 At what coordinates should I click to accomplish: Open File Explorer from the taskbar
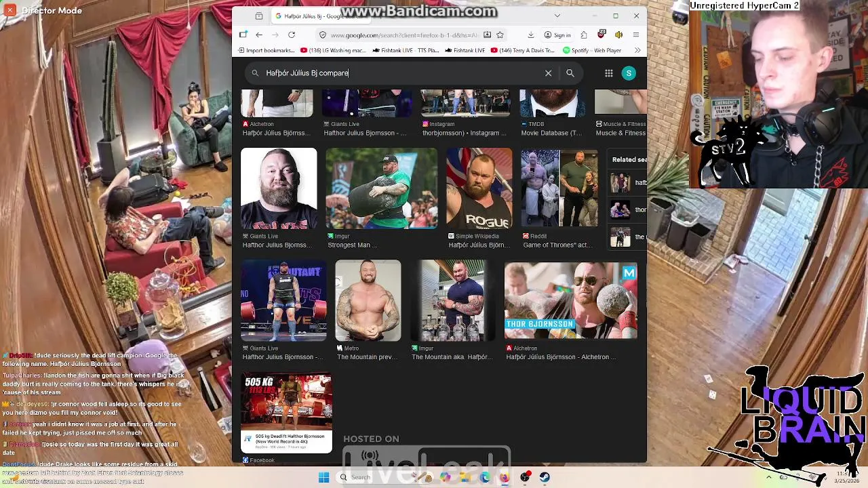[x=465, y=477]
